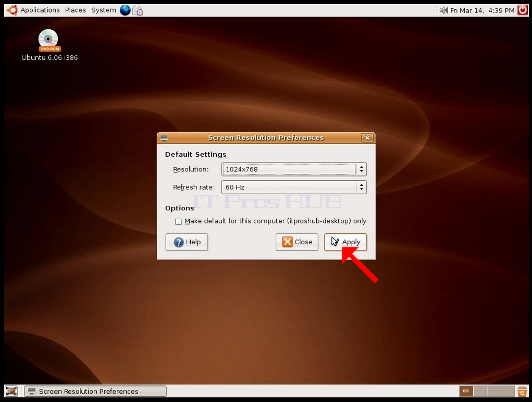Launch Evolution mail from the top panel

[138, 10]
